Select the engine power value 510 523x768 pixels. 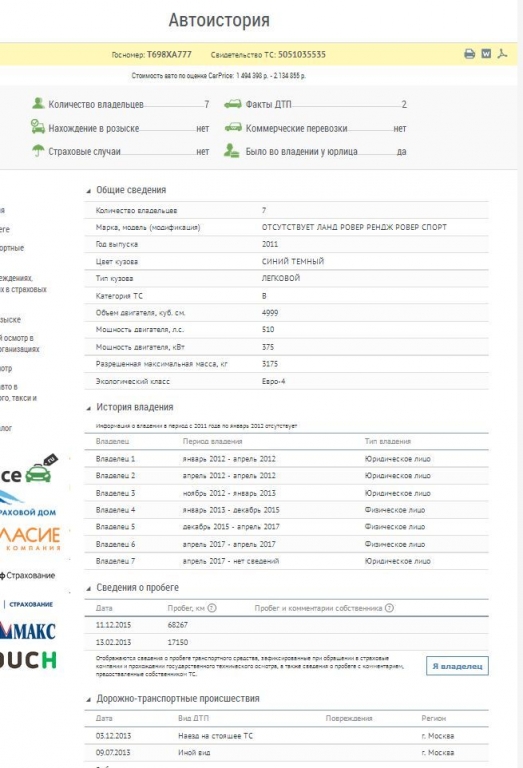pos(268,329)
